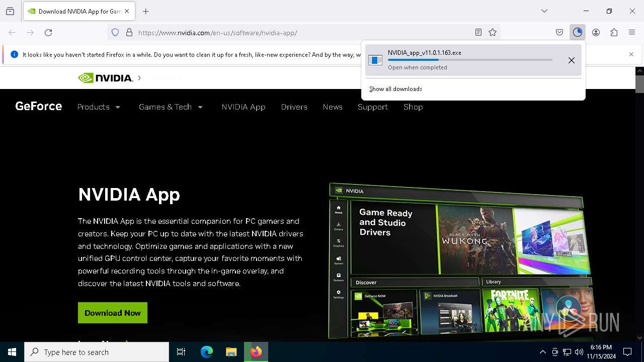
Task: Expand the Products menu
Action: click(x=99, y=107)
